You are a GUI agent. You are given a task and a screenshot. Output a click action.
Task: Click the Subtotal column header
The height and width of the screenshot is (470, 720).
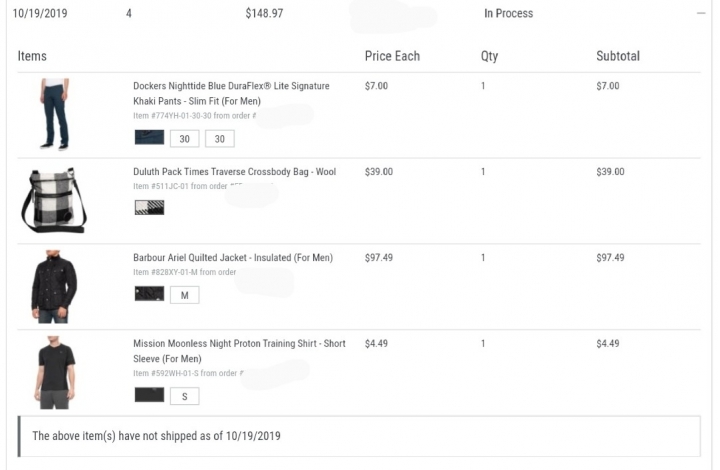(x=617, y=56)
